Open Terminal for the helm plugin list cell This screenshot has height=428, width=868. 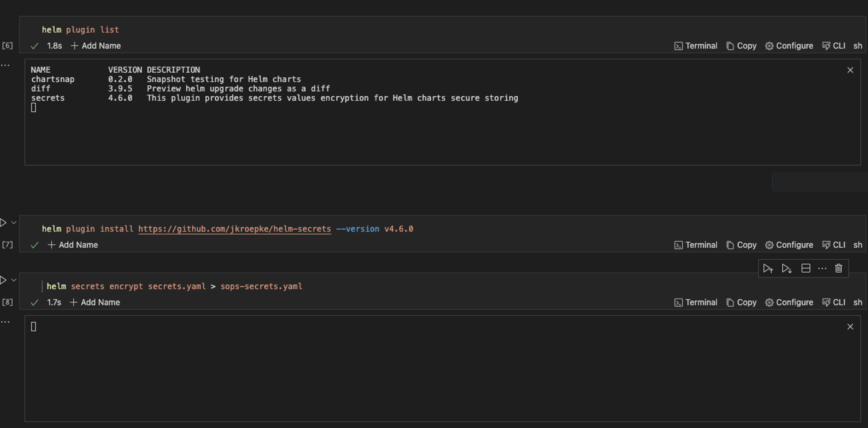696,46
